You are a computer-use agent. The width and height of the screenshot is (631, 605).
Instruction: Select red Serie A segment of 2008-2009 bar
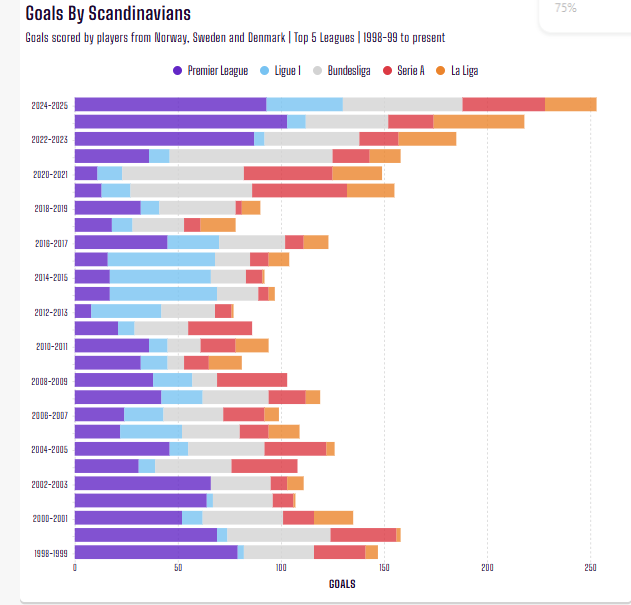point(252,380)
